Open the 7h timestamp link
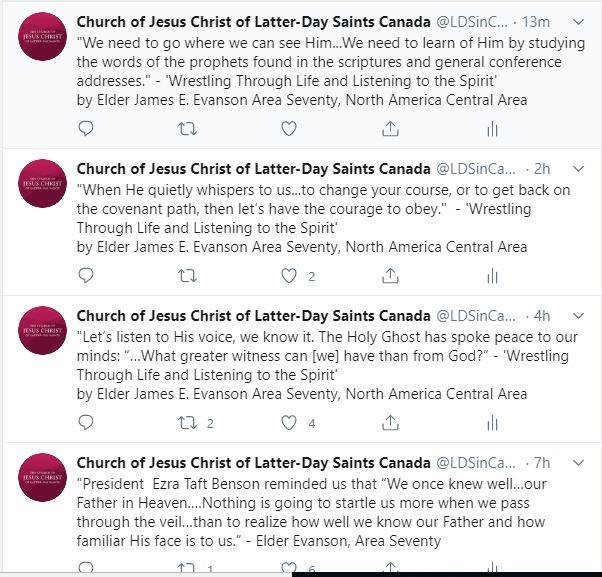The image size is (602, 577). pyautogui.click(x=542, y=463)
